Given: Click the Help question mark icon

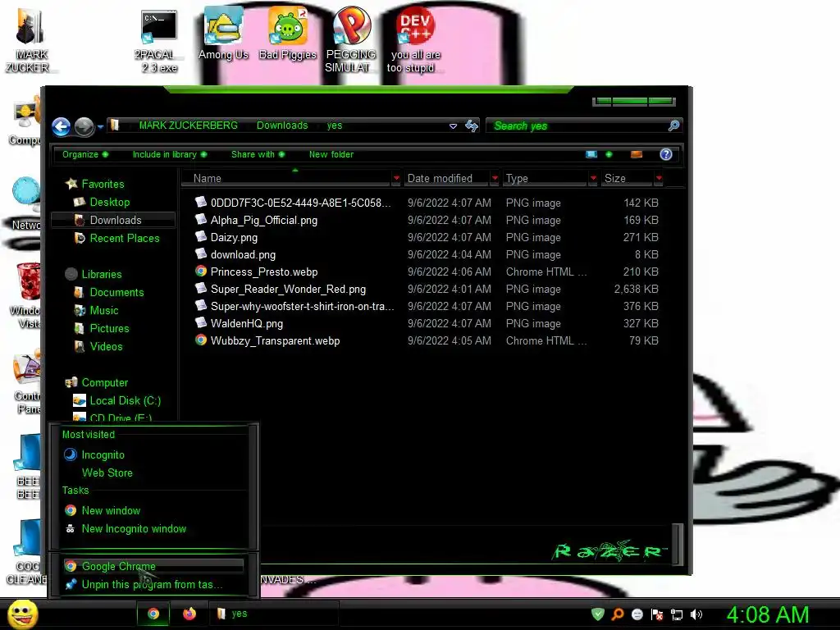Looking at the screenshot, I should click(x=666, y=154).
